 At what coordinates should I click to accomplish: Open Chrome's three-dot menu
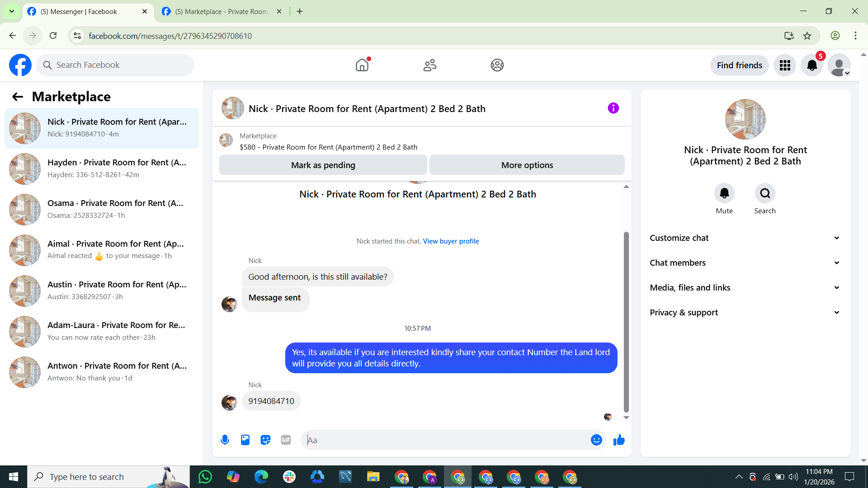pyautogui.click(x=855, y=36)
